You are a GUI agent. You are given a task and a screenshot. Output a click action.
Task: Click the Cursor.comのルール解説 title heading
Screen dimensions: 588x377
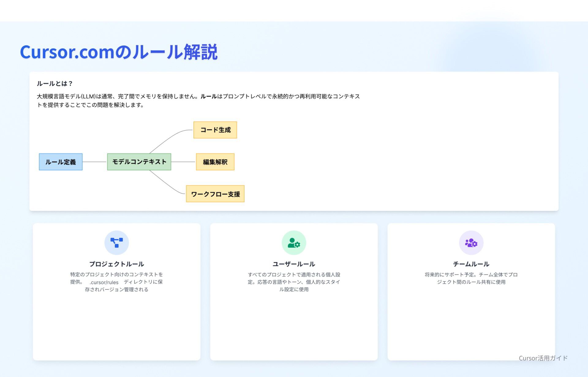tap(119, 52)
